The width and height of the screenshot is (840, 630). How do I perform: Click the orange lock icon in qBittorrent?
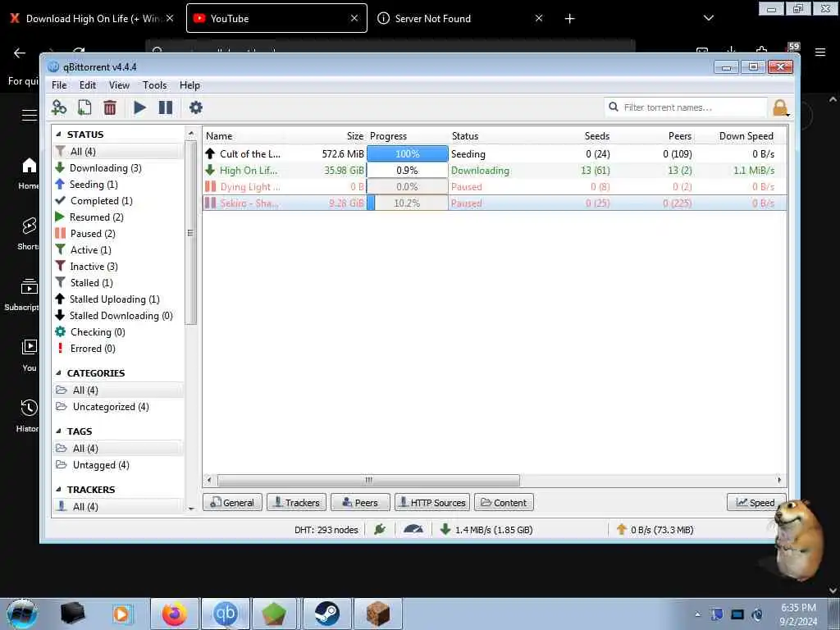780,107
